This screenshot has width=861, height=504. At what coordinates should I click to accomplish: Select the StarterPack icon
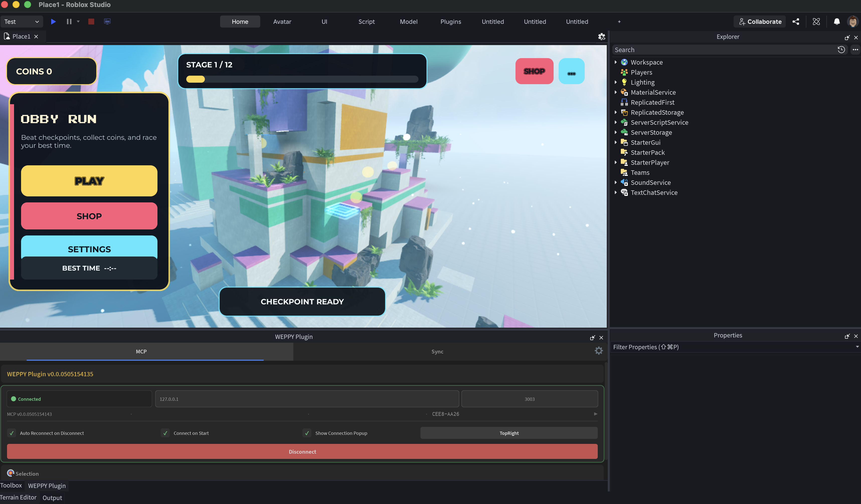[x=624, y=153]
